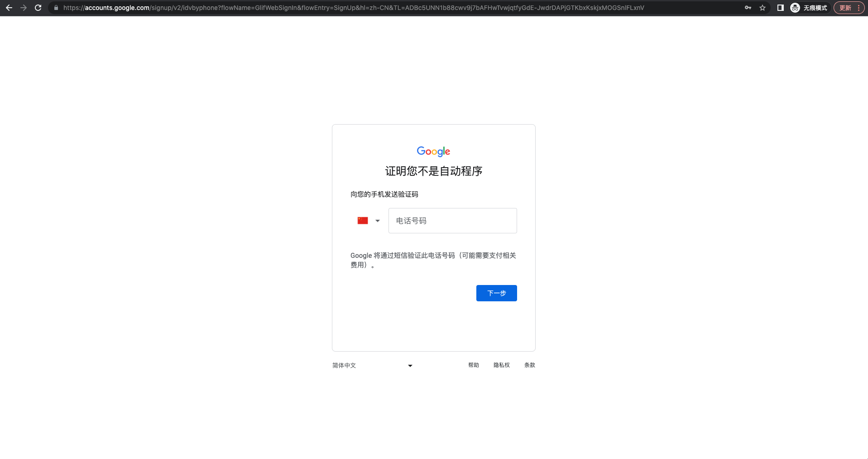Screen dimensions: 868x459
Task: Toggle the browser side panel
Action: coord(781,8)
